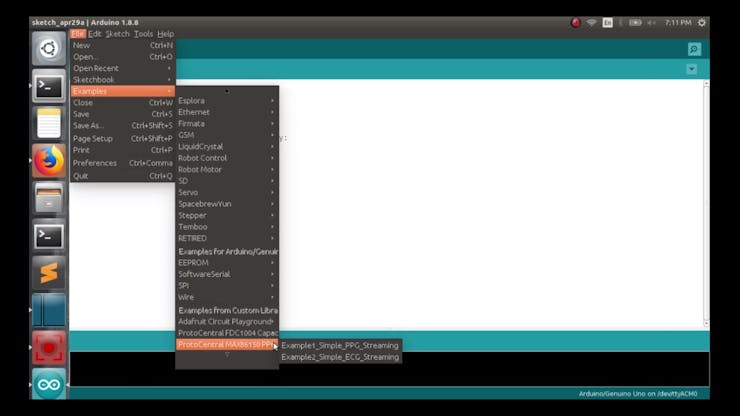Open Preferences from the File menu
Screen dimensions: 740x416
123,163
